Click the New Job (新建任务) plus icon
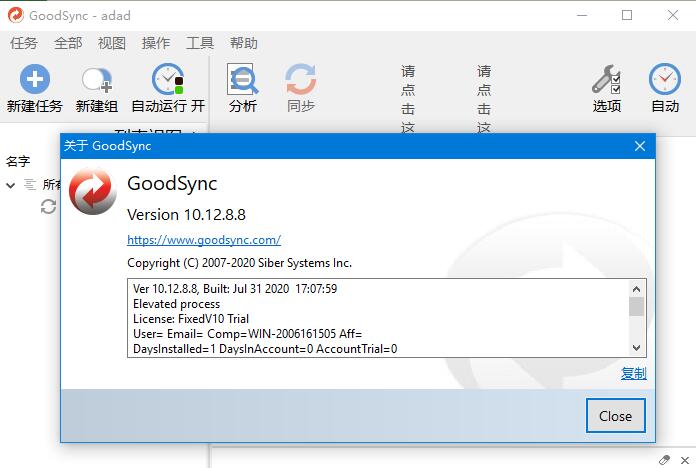696x468 pixels. click(x=35, y=79)
